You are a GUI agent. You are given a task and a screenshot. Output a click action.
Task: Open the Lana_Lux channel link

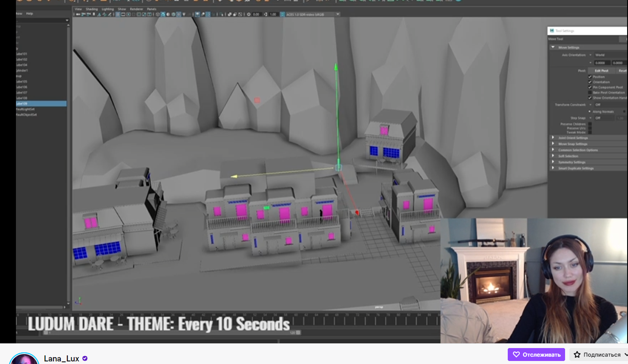coord(62,358)
